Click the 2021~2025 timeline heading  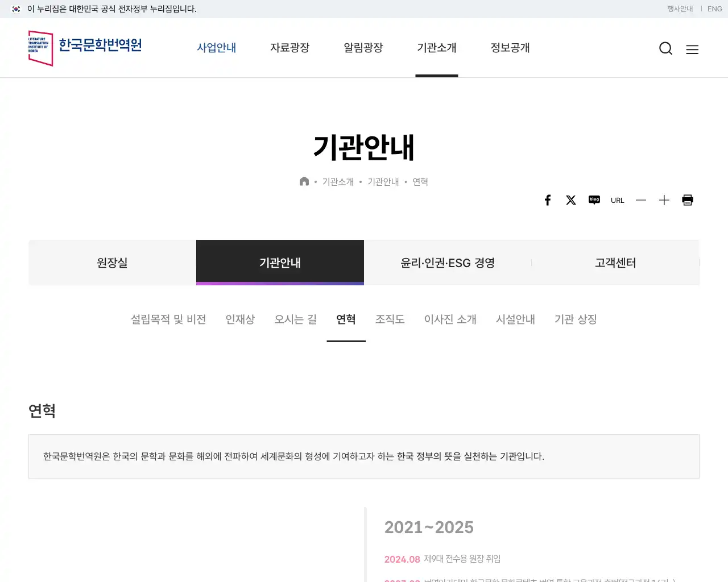[x=429, y=527]
